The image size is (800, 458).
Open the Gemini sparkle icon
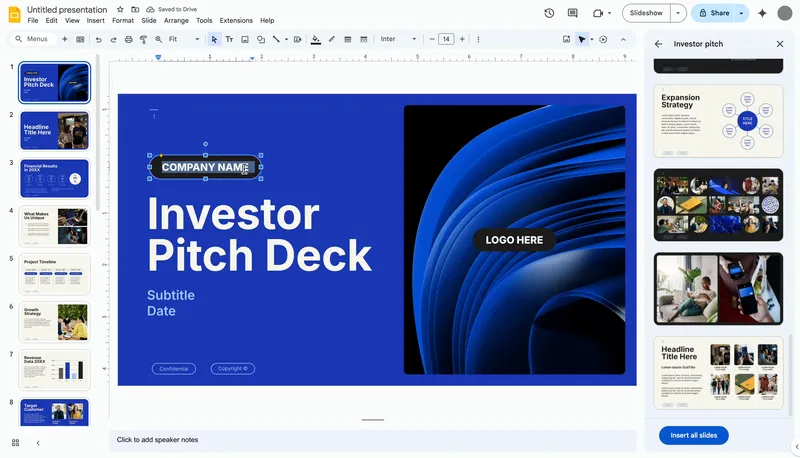[762, 13]
